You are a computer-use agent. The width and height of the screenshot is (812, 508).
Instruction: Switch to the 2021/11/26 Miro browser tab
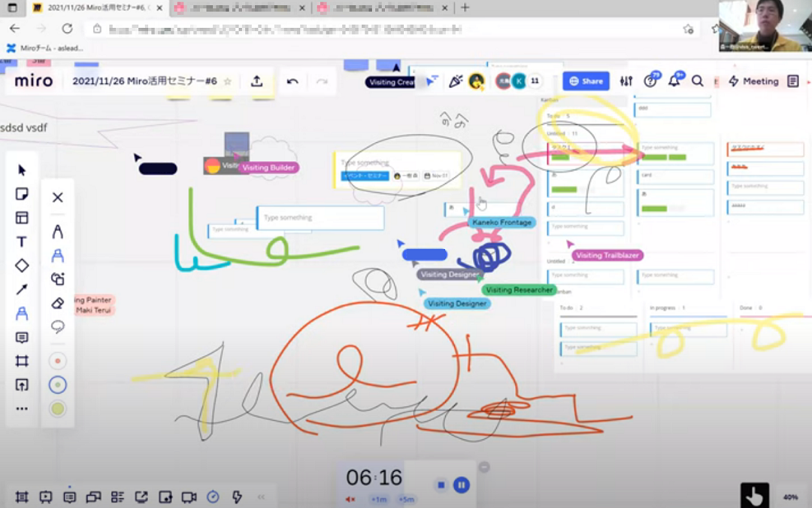[x=98, y=8]
